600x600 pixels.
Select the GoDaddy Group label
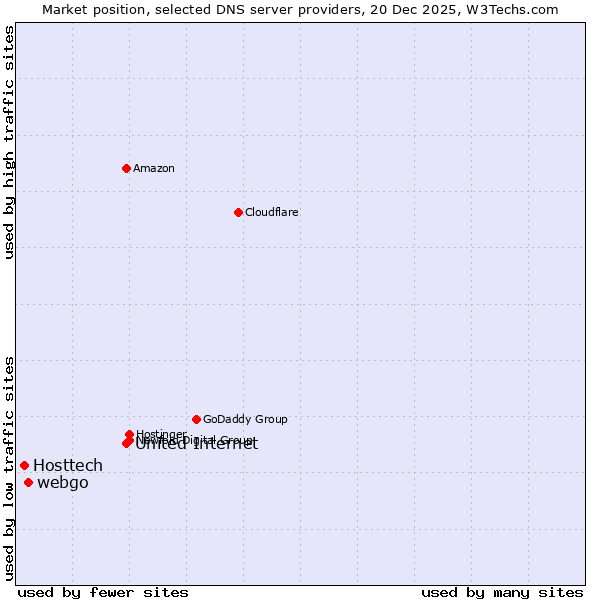point(245,419)
